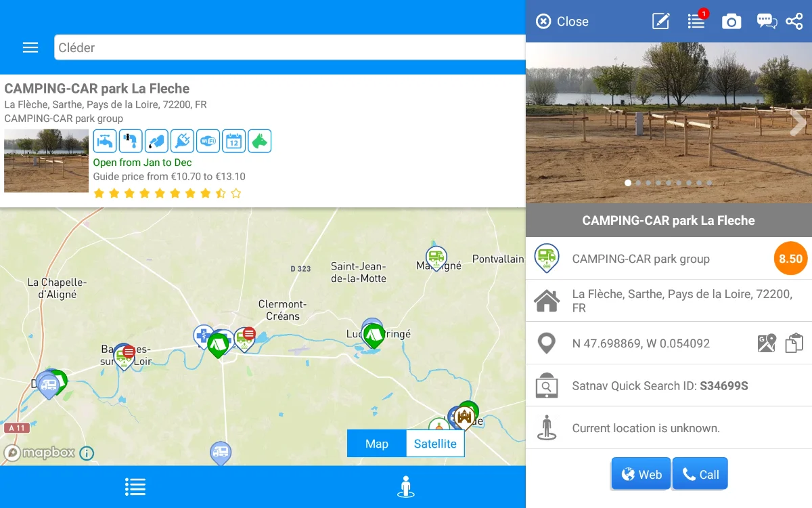The image size is (812, 508).
Task: Open the hamburger menu
Action: (30, 47)
